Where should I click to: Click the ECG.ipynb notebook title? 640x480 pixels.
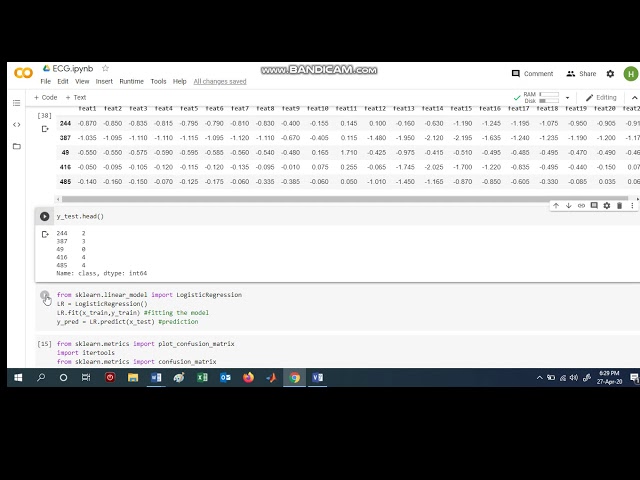point(73,69)
